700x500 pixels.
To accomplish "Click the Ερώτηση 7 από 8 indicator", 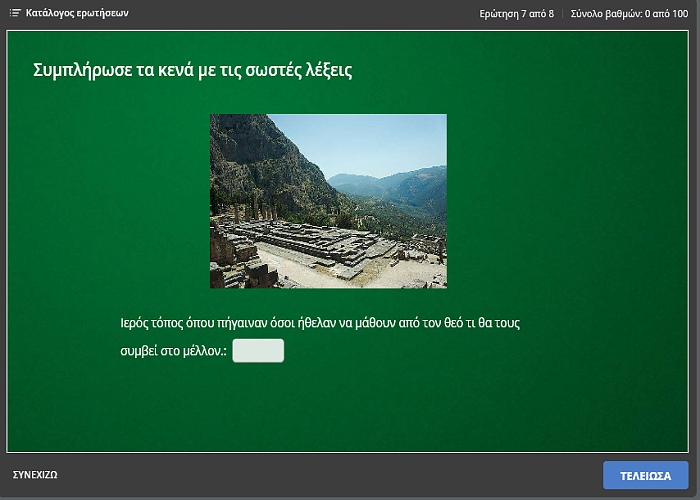I will click(517, 13).
